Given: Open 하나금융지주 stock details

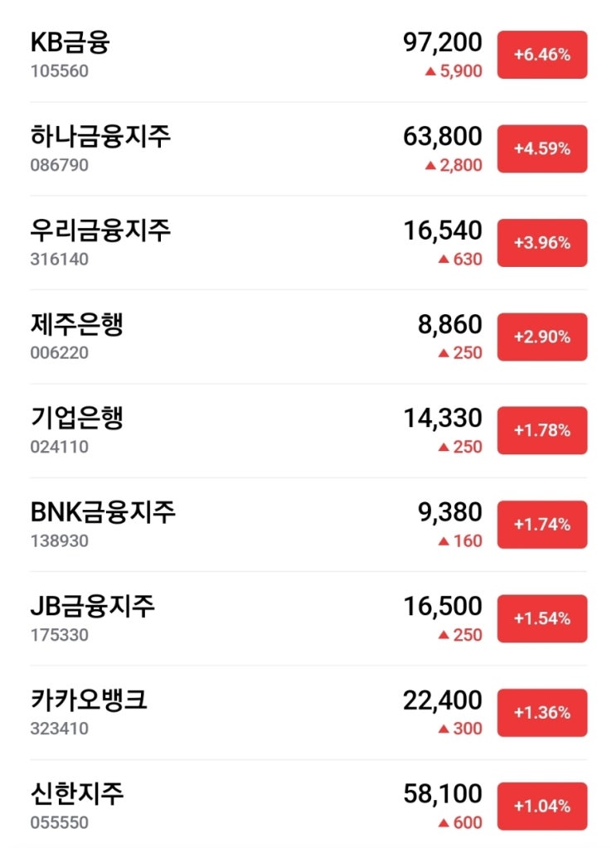Looking at the screenshot, I should pos(100,136).
